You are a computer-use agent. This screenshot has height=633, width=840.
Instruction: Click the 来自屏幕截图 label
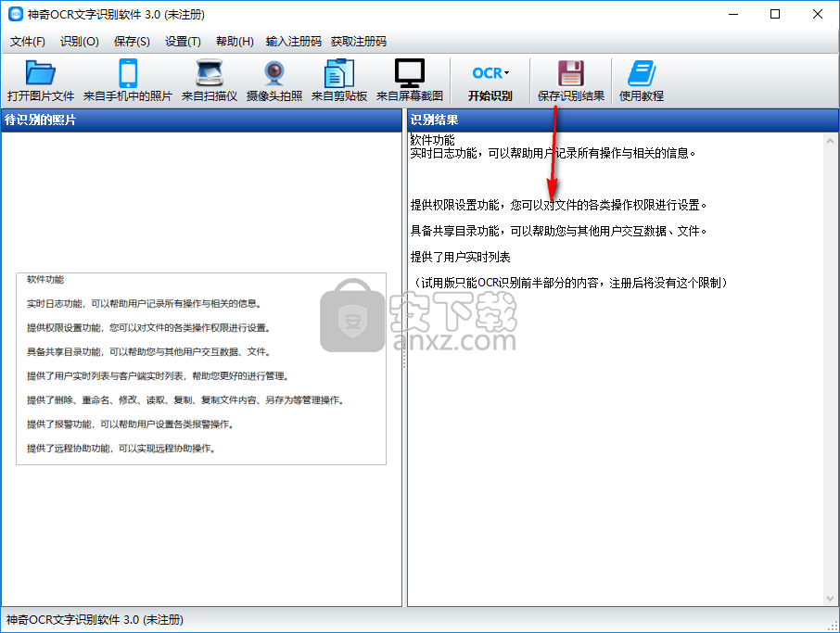point(410,95)
